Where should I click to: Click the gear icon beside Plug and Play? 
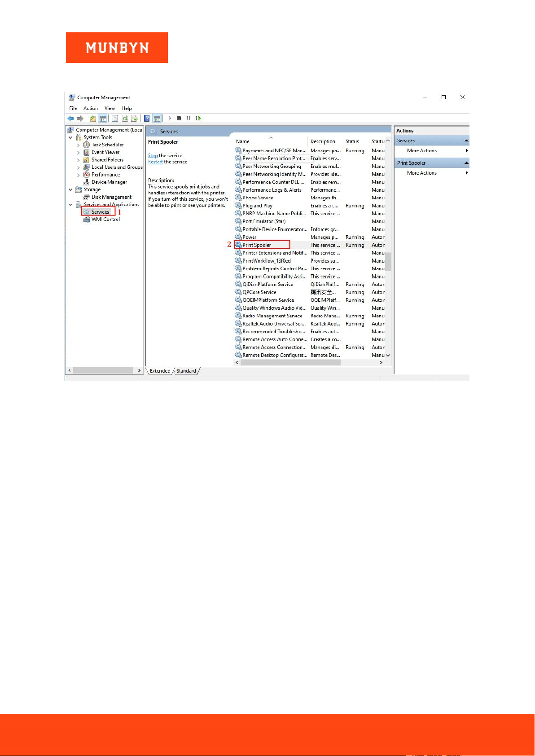pyautogui.click(x=238, y=206)
